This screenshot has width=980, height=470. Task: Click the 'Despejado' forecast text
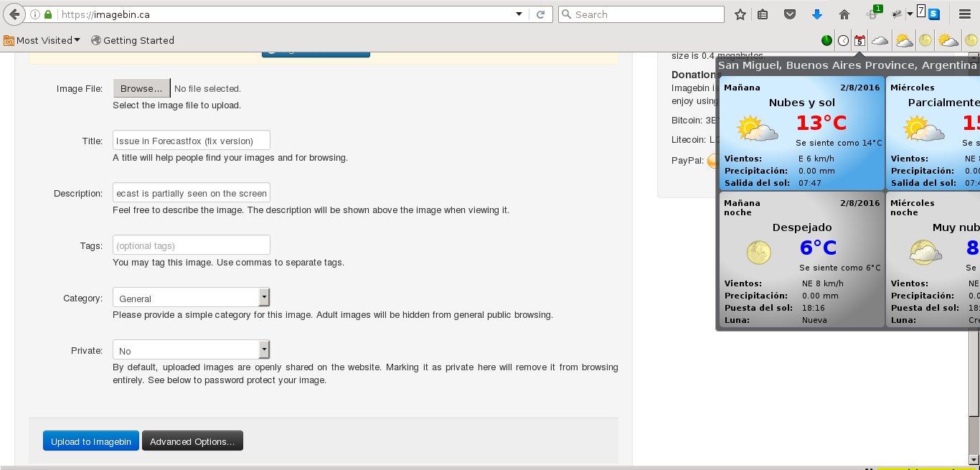[802, 227]
